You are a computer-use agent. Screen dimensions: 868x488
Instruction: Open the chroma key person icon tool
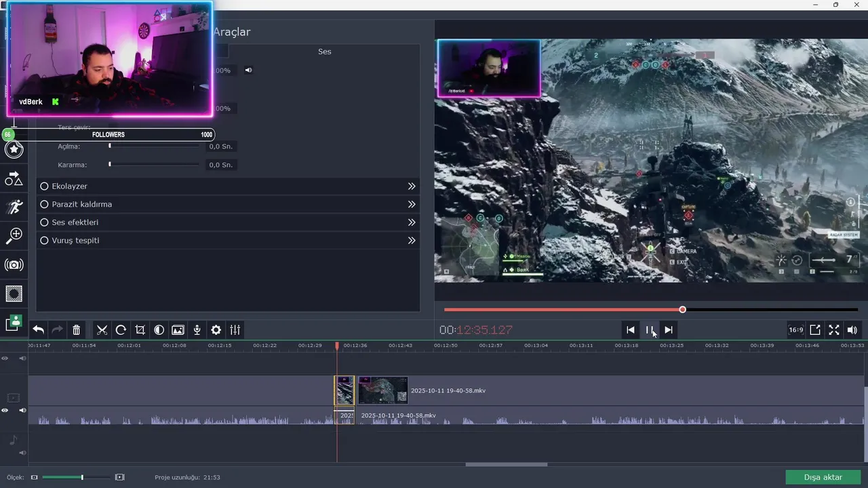14,323
